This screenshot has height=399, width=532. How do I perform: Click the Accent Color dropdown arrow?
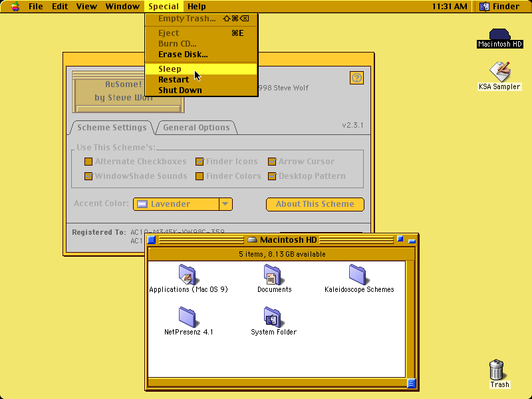[x=225, y=204]
